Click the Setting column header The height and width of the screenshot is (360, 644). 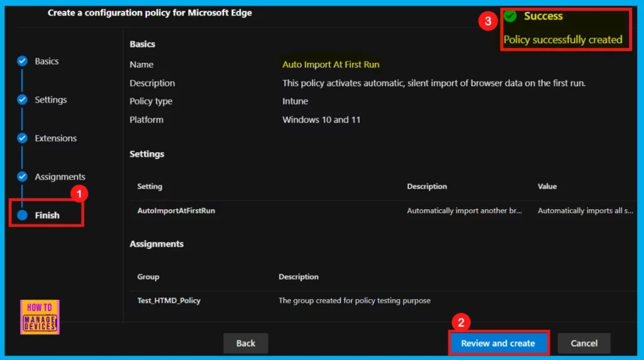click(150, 187)
